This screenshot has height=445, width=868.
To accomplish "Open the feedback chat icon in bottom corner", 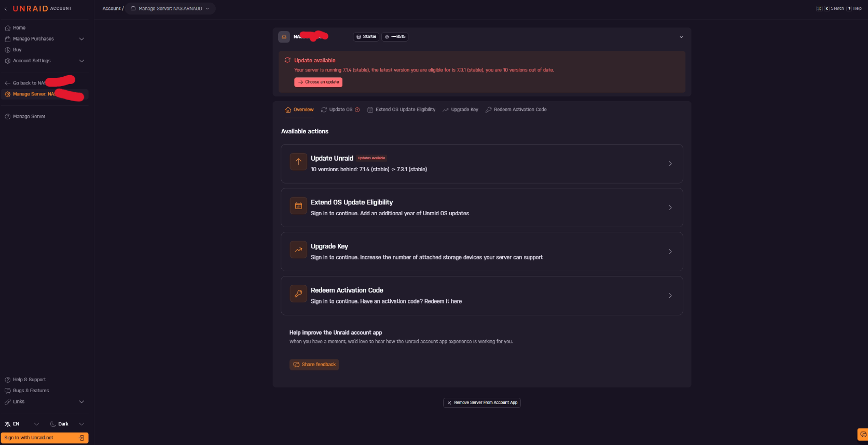I will coord(863,435).
